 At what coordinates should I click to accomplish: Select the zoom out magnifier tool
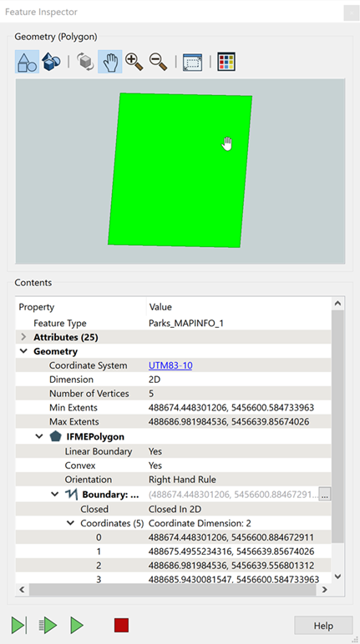(159, 62)
